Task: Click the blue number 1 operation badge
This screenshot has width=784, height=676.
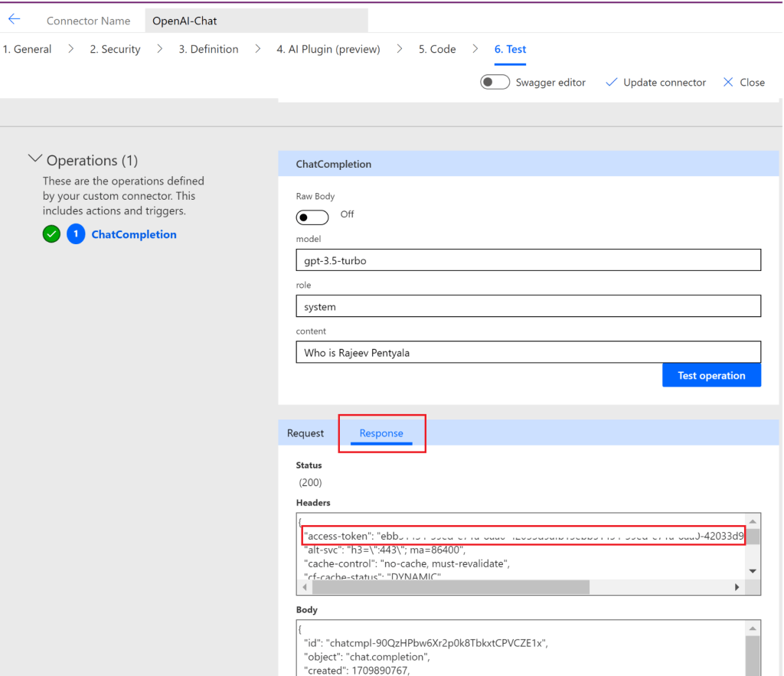Action: pyautogui.click(x=76, y=235)
